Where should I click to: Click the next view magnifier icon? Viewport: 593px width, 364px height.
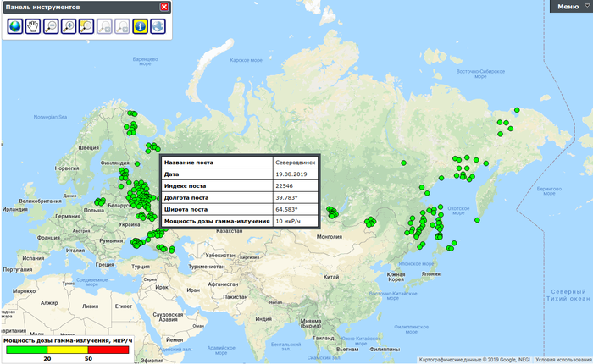point(123,26)
